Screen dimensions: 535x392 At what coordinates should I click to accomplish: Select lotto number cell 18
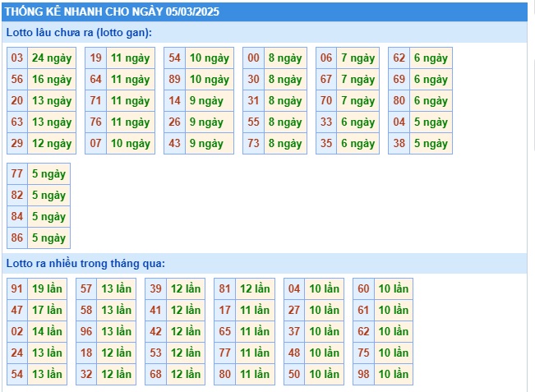[86, 353]
